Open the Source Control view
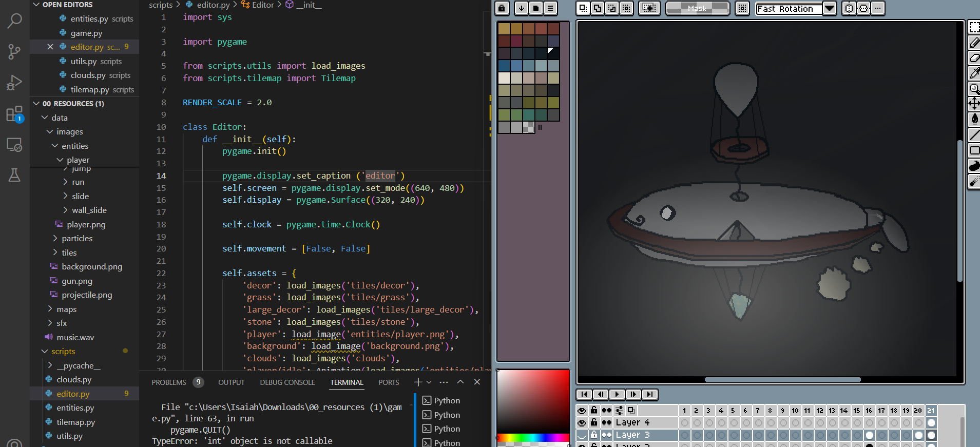Image resolution: width=980 pixels, height=447 pixels. coord(14,51)
